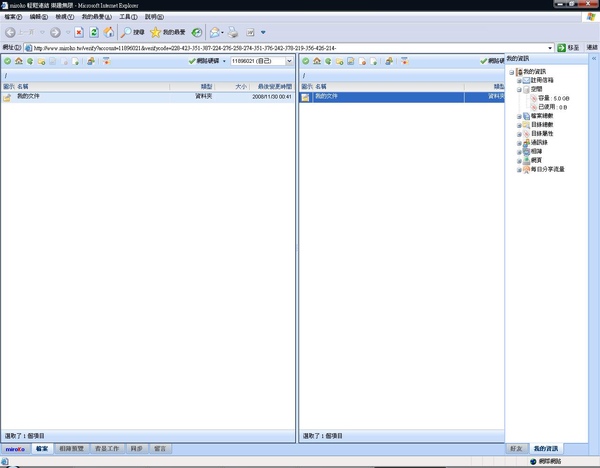Create a new folder in the right pane
The image size is (600, 468).
339,62
